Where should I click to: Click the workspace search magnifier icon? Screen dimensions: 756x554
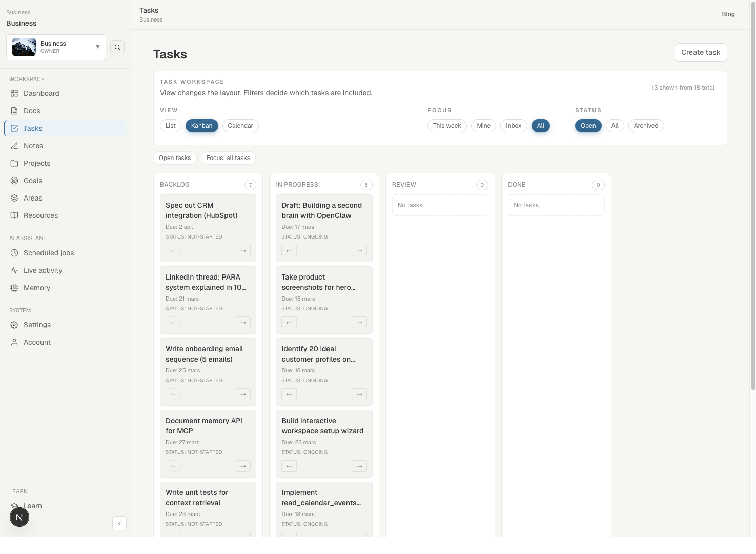[117, 47]
